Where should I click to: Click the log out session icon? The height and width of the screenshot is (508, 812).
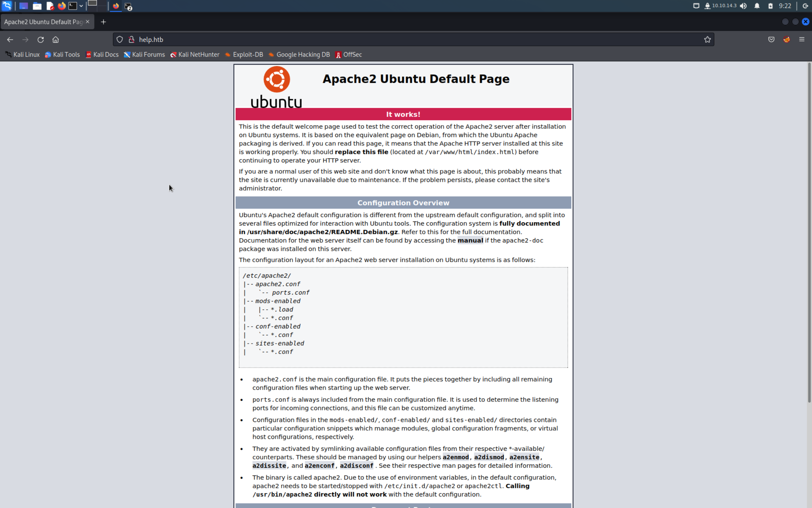pyautogui.click(x=805, y=6)
